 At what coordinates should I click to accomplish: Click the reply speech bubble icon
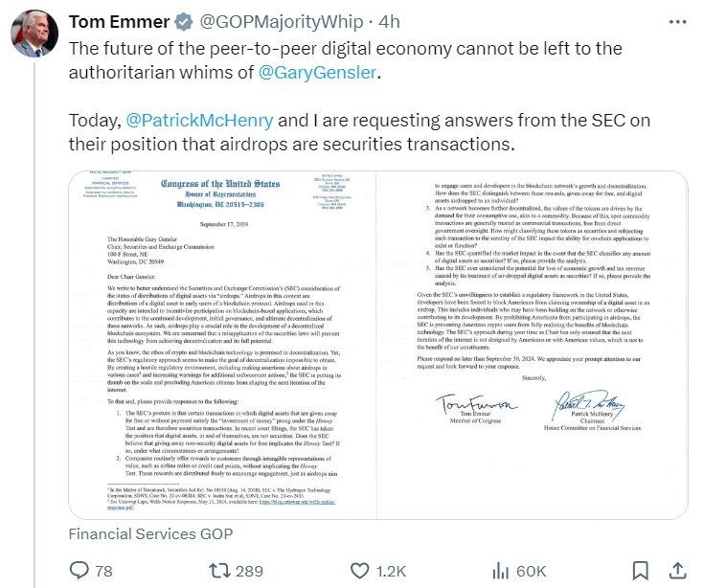pyautogui.click(x=80, y=571)
